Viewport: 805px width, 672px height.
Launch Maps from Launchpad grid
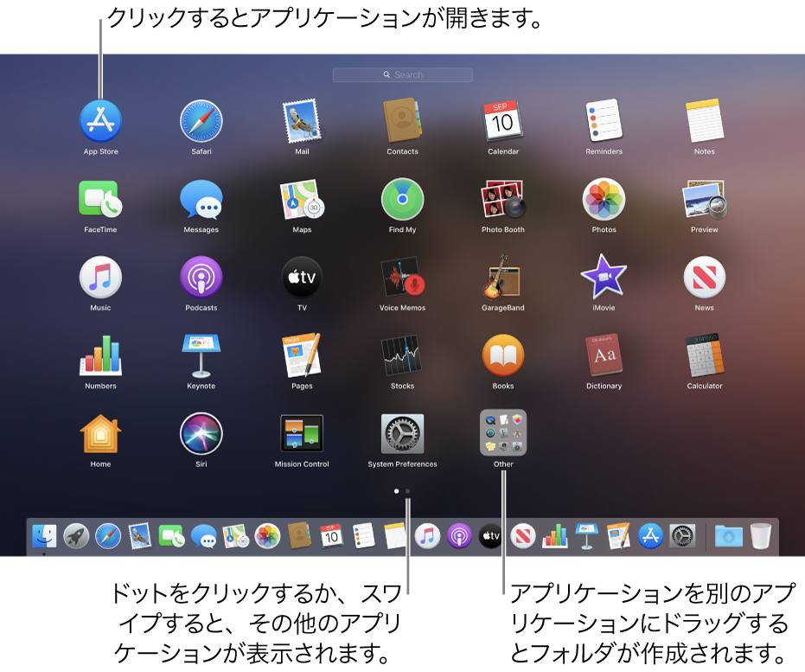[x=302, y=199]
